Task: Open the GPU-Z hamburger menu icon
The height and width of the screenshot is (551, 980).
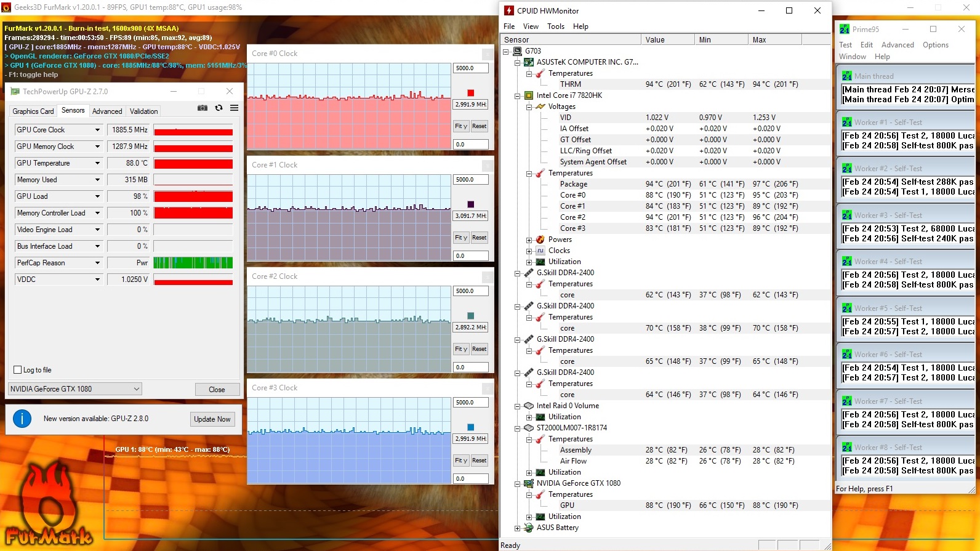Action: 235,108
